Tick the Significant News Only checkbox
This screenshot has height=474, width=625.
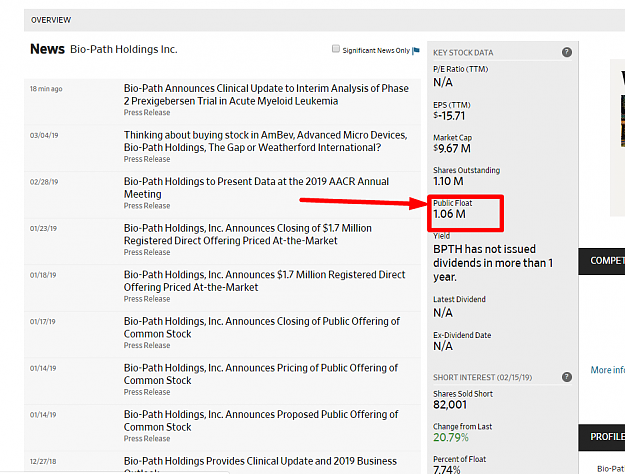(x=336, y=49)
